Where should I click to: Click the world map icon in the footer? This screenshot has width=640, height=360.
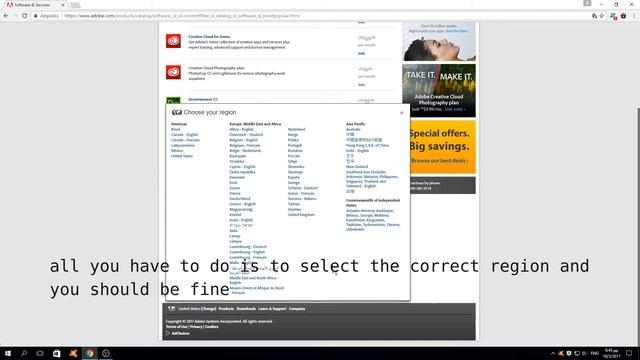(x=171, y=309)
